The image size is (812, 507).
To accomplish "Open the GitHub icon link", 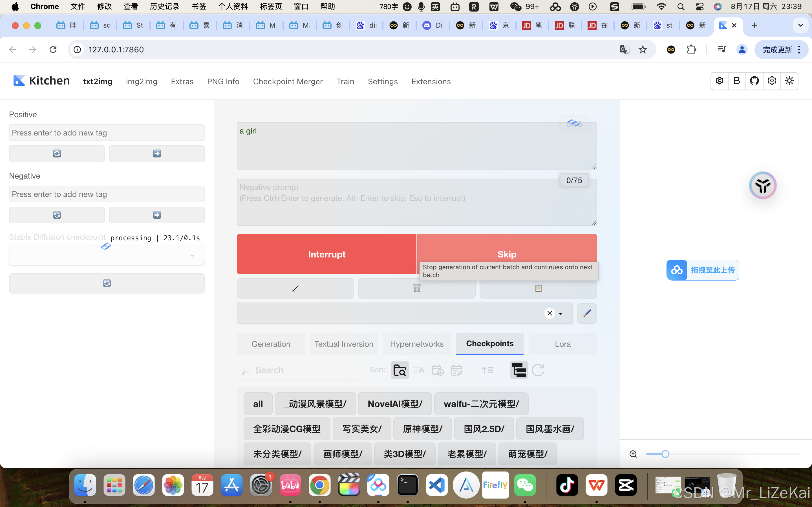I will (754, 81).
